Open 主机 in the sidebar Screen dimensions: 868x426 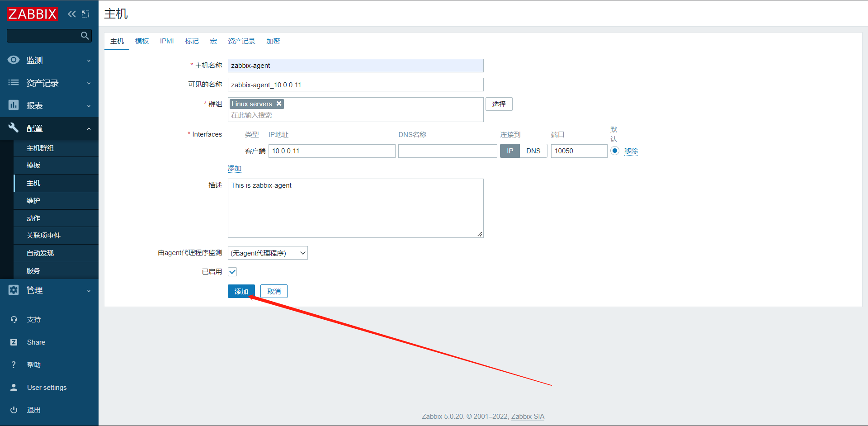point(56,183)
